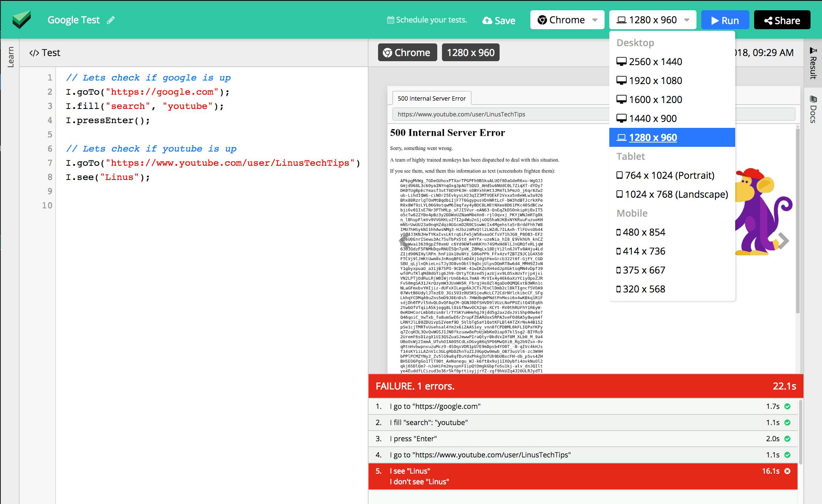Click the green checkmark app logo
Screen dimensions: 822x504
point(21,20)
